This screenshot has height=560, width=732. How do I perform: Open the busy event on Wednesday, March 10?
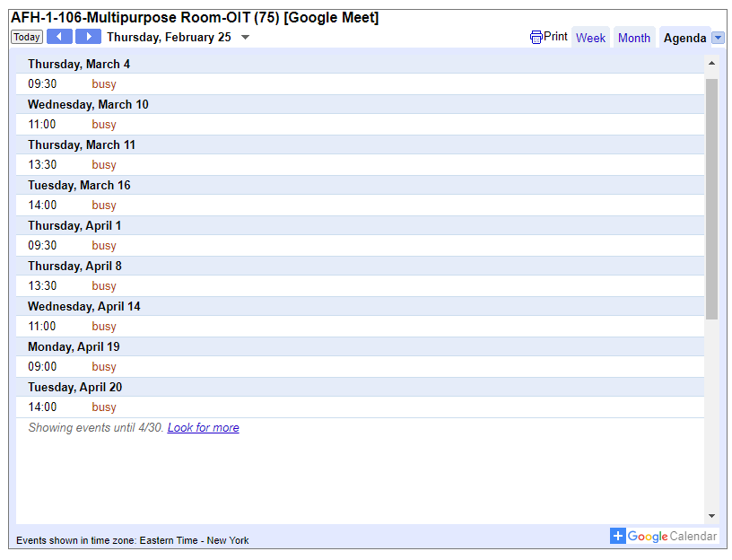coord(104,124)
